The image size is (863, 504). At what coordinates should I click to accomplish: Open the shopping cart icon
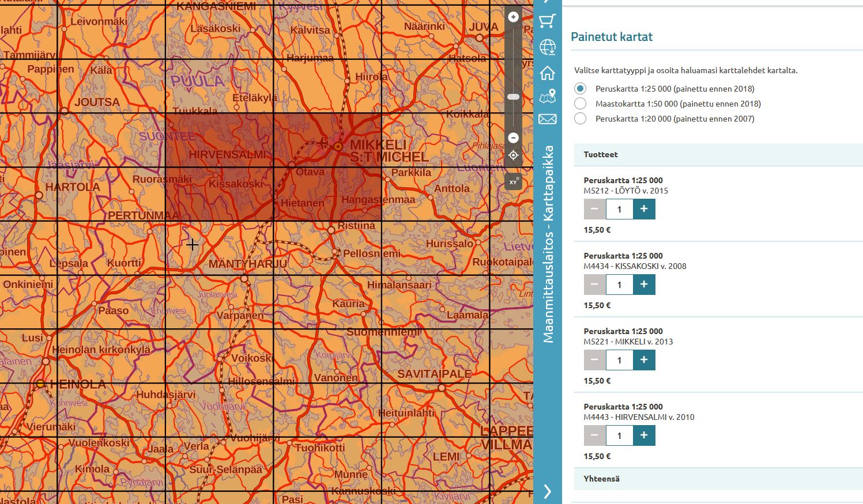click(x=547, y=21)
